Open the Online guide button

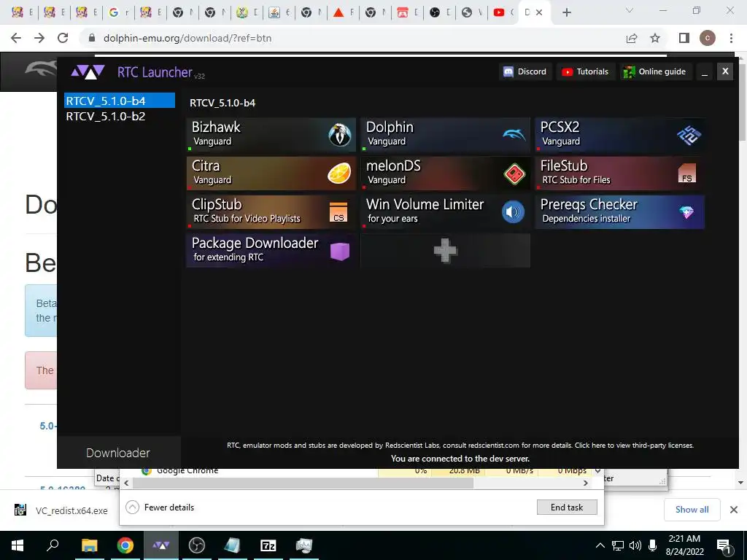[656, 71]
